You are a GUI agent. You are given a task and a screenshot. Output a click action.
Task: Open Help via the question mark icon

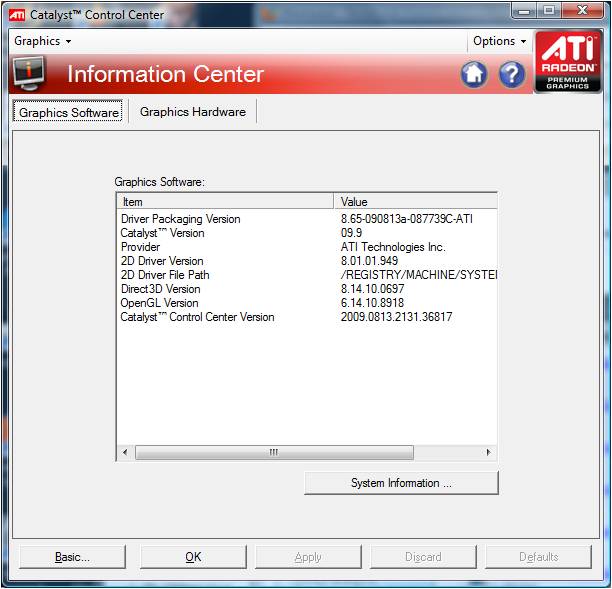coord(512,74)
